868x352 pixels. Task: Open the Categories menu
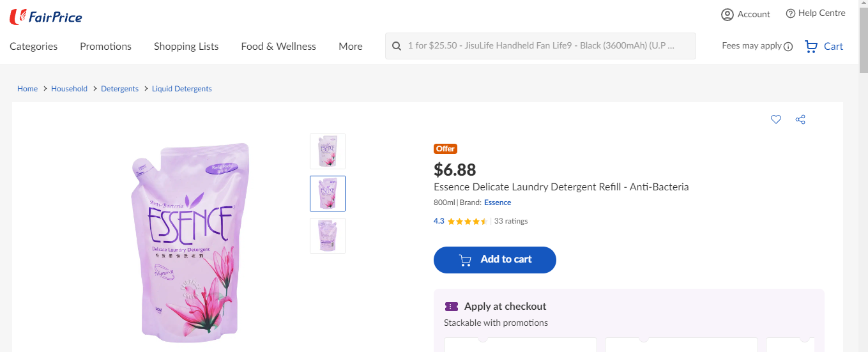(33, 46)
